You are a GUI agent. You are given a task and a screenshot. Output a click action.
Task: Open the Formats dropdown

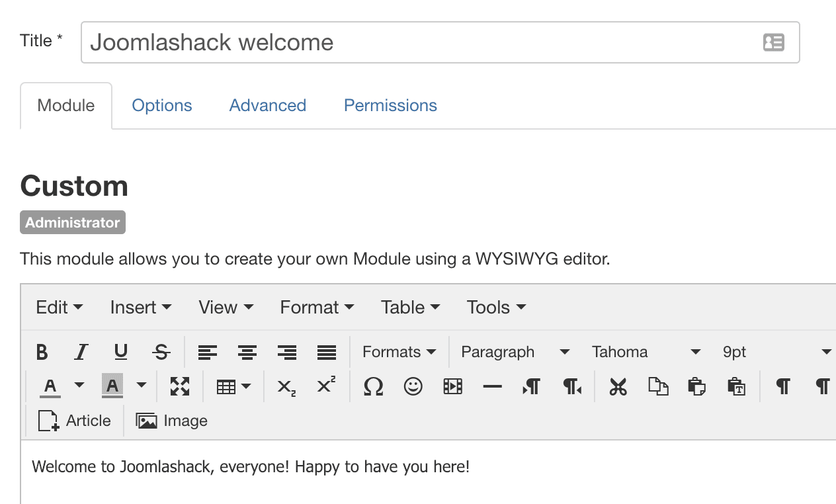coord(399,352)
